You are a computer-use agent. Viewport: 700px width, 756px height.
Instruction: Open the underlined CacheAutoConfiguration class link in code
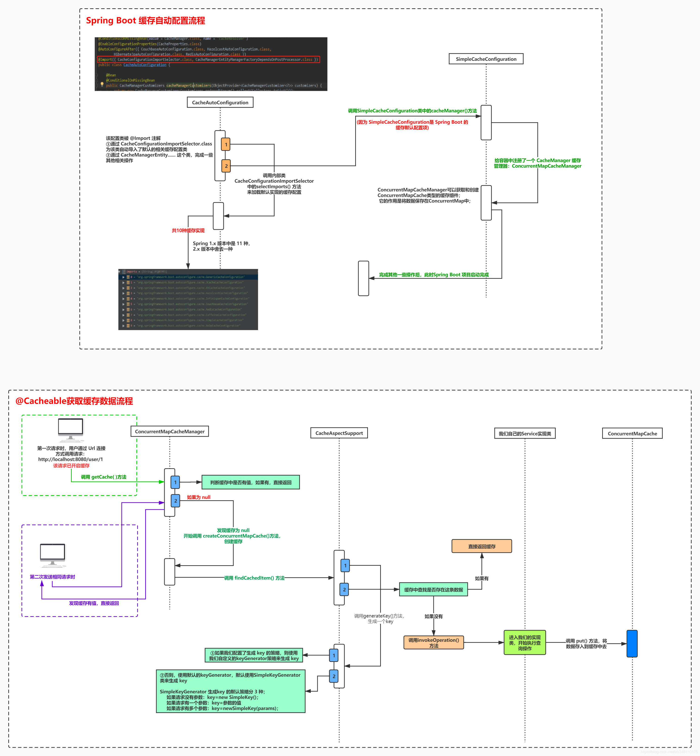pos(145,65)
